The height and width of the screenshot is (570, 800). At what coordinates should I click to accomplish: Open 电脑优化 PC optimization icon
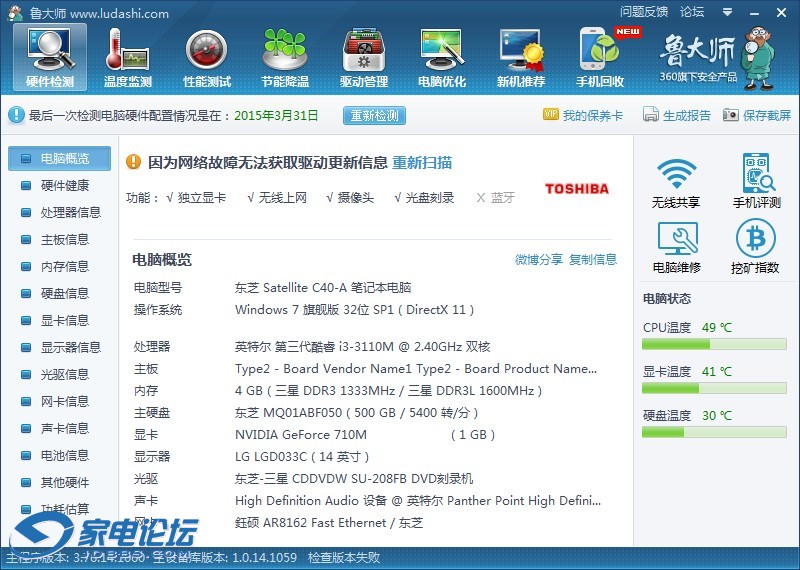[442, 56]
